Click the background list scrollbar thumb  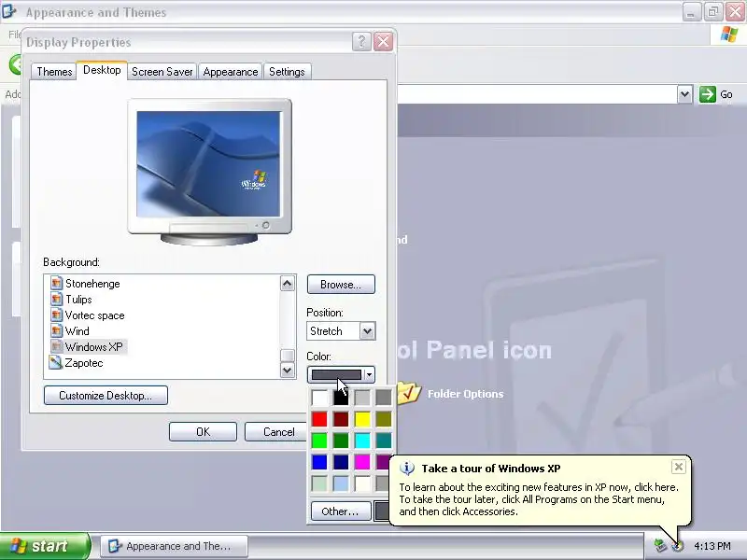coord(287,356)
